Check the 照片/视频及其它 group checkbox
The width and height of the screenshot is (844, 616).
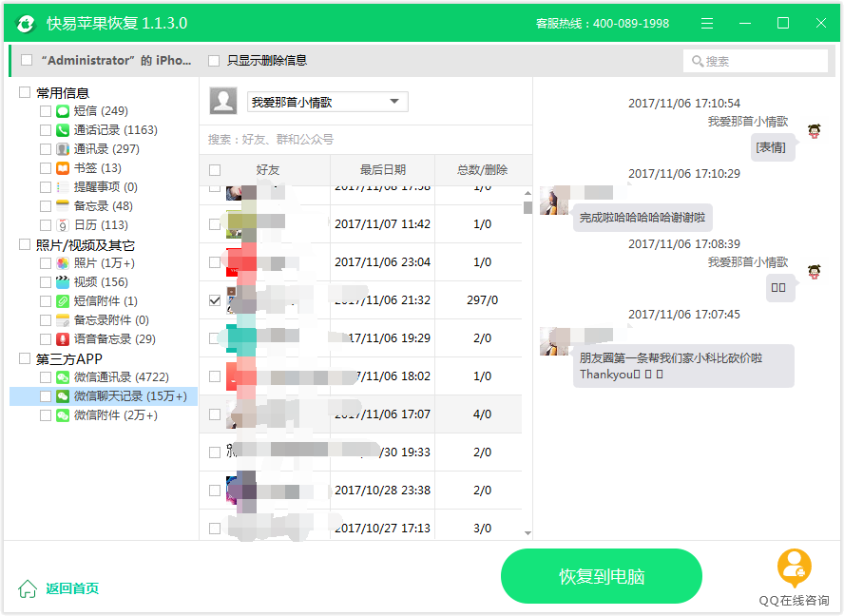coord(25,245)
